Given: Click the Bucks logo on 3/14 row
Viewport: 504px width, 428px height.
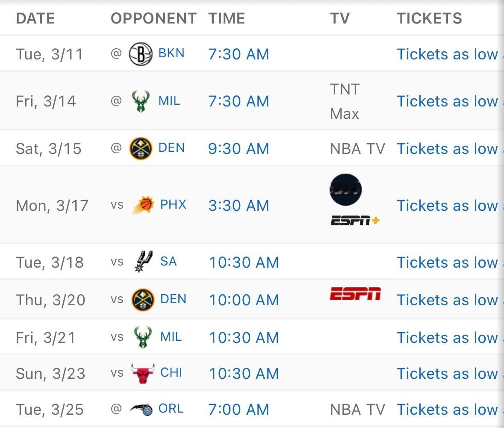Looking at the screenshot, I should click(x=141, y=101).
